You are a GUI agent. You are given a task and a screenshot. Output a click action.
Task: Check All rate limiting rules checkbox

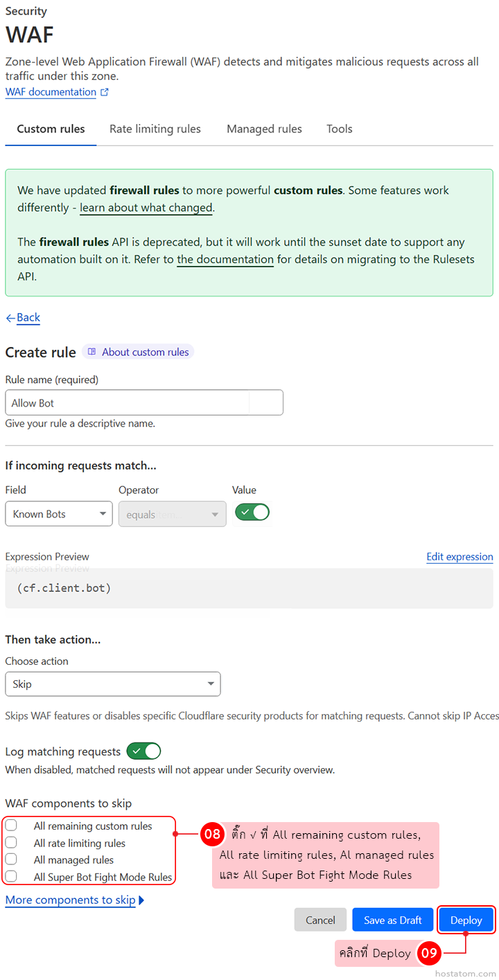tap(11, 843)
